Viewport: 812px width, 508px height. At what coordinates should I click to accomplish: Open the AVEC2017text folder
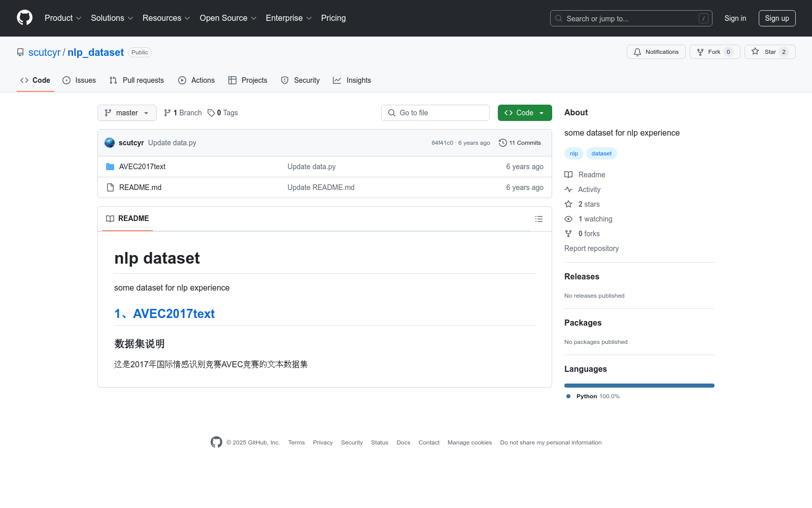(142, 167)
